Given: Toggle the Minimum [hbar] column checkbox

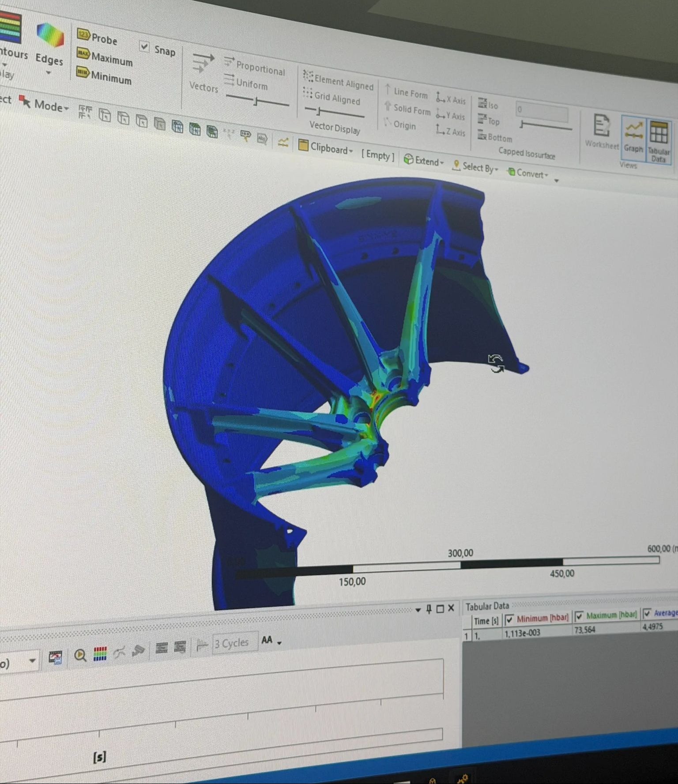Looking at the screenshot, I should 509,619.
